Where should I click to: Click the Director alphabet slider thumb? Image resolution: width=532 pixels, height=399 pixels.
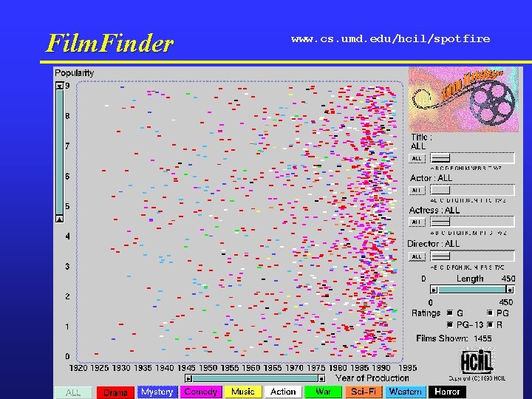click(440, 256)
